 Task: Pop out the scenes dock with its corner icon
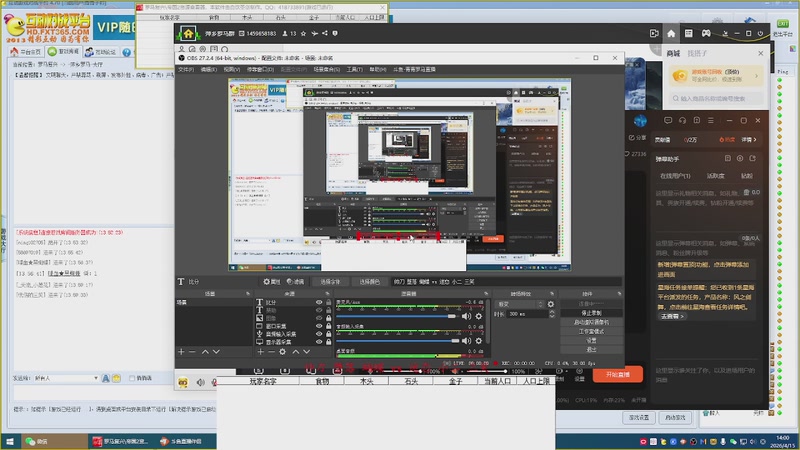pyautogui.click(x=248, y=294)
